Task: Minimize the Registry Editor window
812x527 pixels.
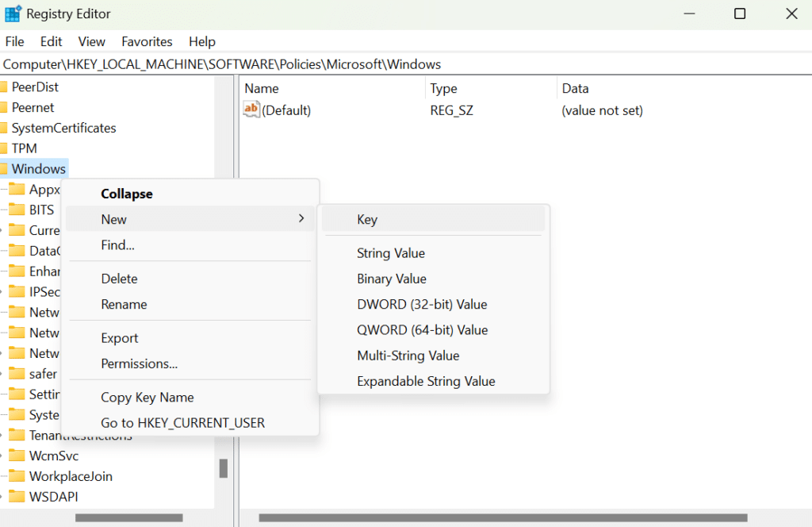Action: (689, 13)
